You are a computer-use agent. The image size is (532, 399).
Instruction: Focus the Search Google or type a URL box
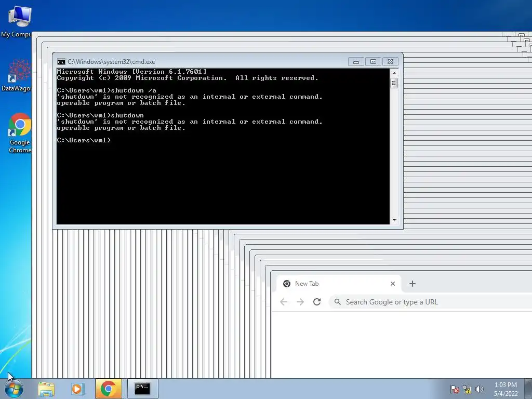pyautogui.click(x=430, y=302)
